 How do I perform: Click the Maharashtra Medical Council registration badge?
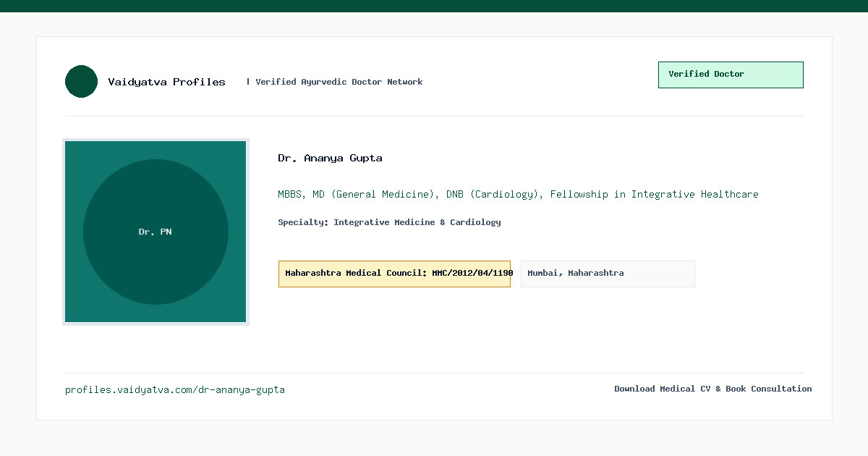pyautogui.click(x=394, y=274)
